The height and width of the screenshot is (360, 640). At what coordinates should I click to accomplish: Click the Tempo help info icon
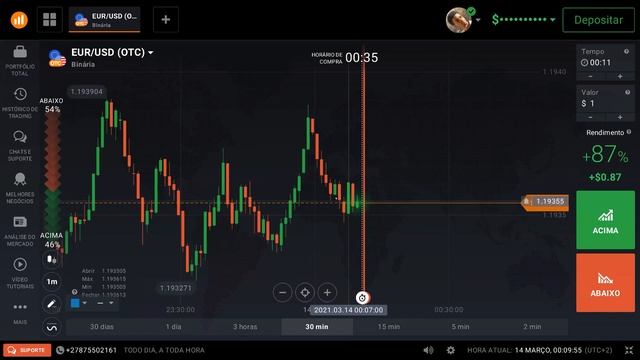pyautogui.click(x=626, y=51)
